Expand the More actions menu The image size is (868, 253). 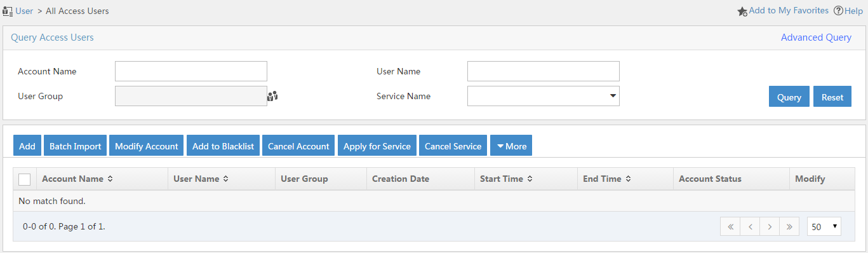[512, 146]
